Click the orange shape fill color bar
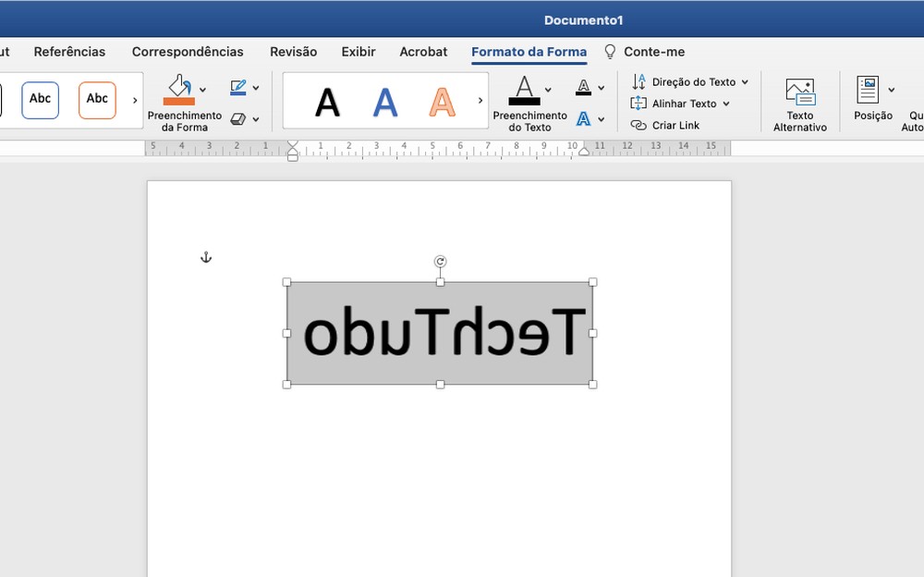924x577 pixels. tap(179, 102)
